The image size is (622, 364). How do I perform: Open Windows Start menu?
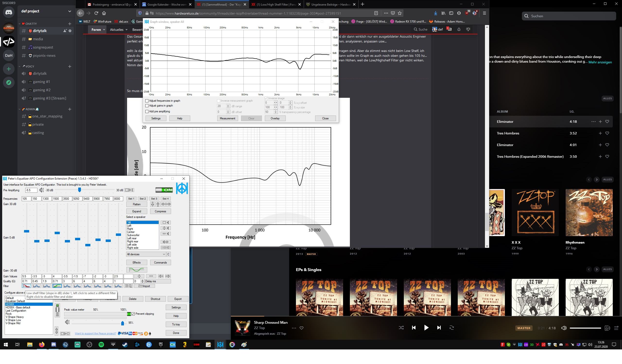[6, 345]
